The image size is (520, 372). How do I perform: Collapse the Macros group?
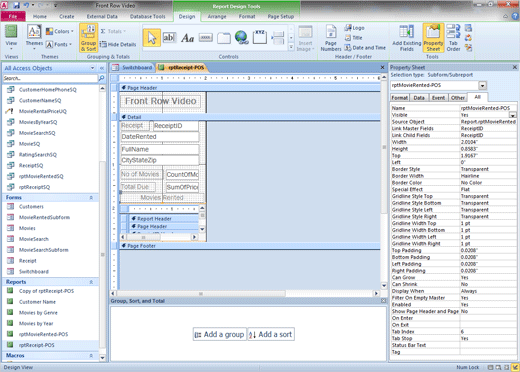coord(91,356)
